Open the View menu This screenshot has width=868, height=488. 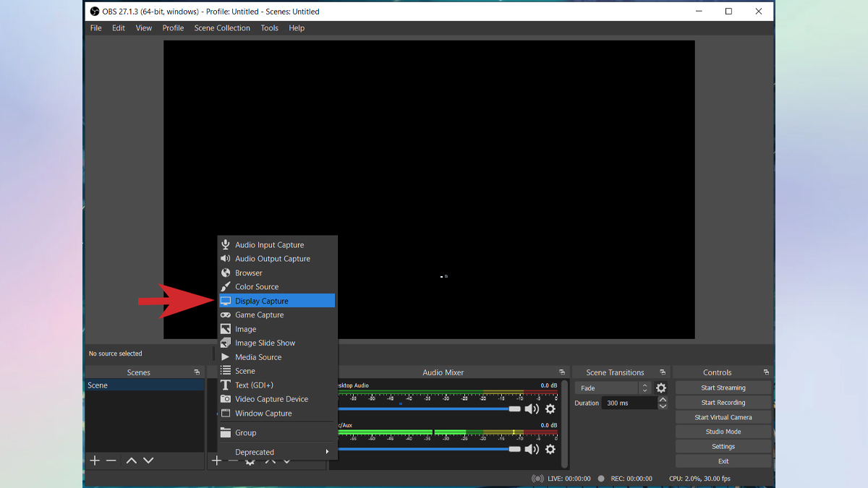pyautogui.click(x=144, y=28)
